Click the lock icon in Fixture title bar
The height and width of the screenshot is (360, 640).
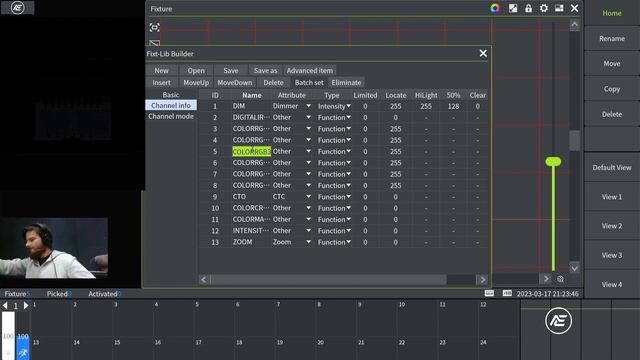pos(528,8)
